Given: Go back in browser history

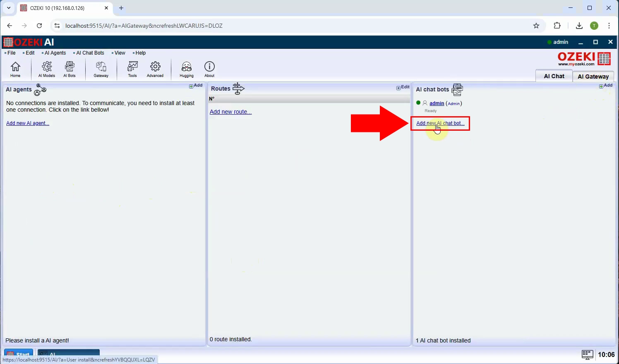Looking at the screenshot, I should point(10,26).
